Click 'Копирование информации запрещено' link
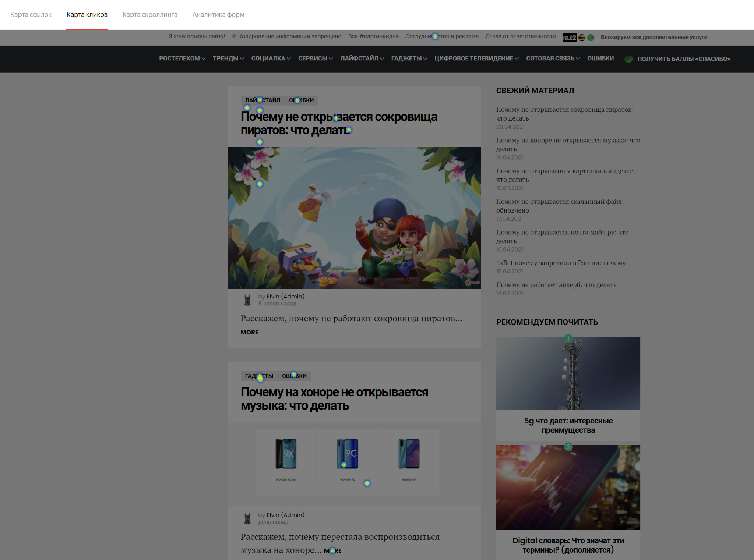 [x=287, y=36]
